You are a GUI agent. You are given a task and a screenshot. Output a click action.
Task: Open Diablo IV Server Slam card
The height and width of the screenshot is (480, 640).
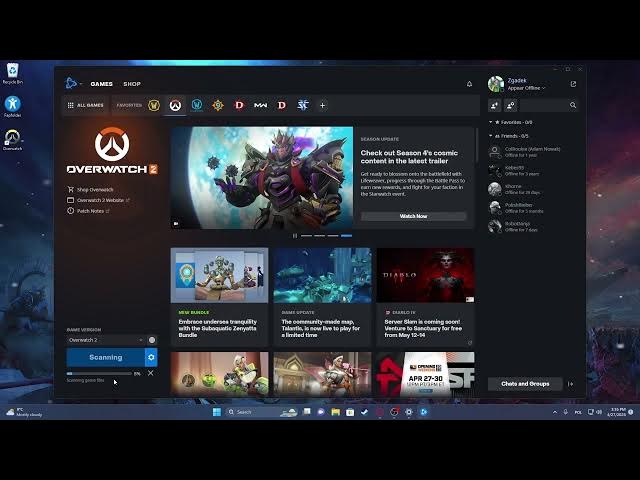click(425, 297)
